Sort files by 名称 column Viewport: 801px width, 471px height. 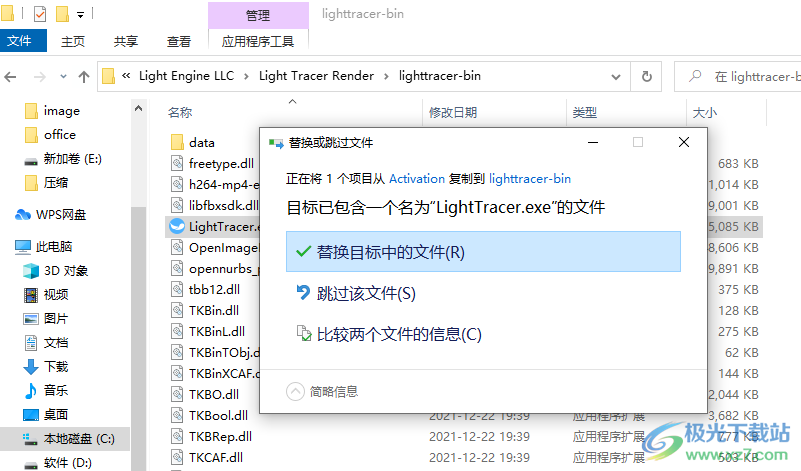(x=180, y=112)
